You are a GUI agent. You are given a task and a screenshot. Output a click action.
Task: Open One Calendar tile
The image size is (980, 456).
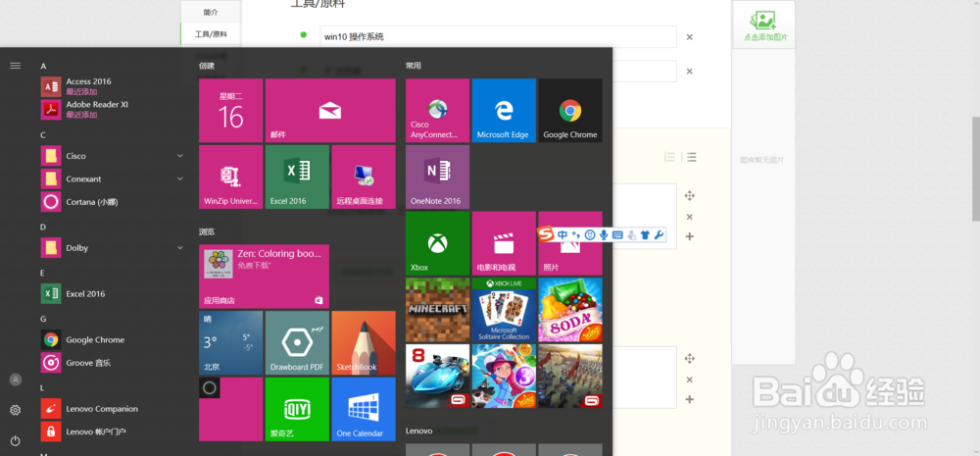(364, 409)
